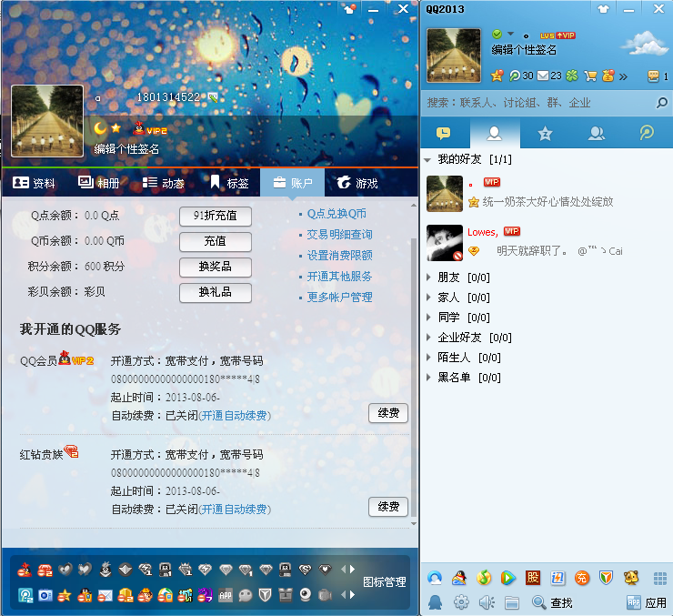This screenshot has width=673, height=616.
Task: Open the file assistant folder icon
Action: 512,602
